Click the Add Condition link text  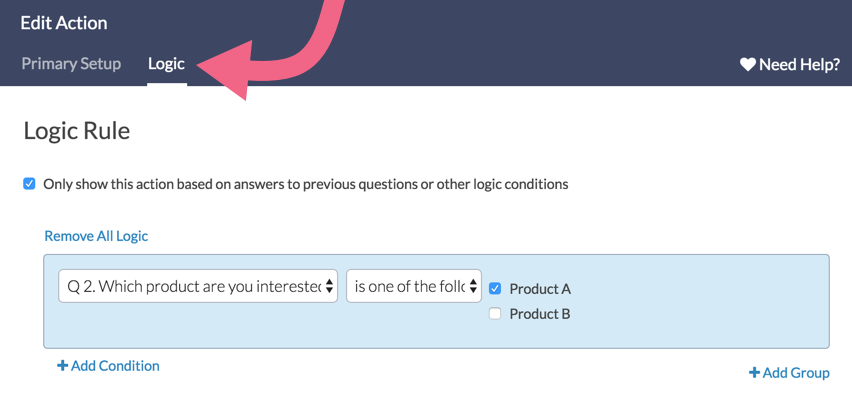(x=115, y=366)
